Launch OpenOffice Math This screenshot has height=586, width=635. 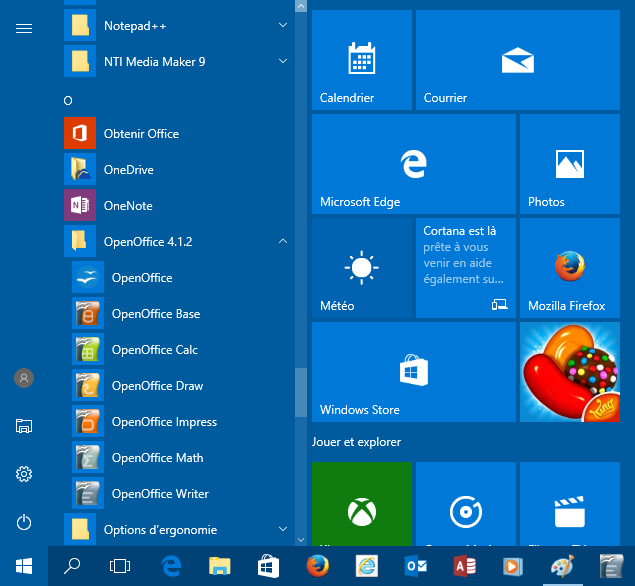[181, 458]
